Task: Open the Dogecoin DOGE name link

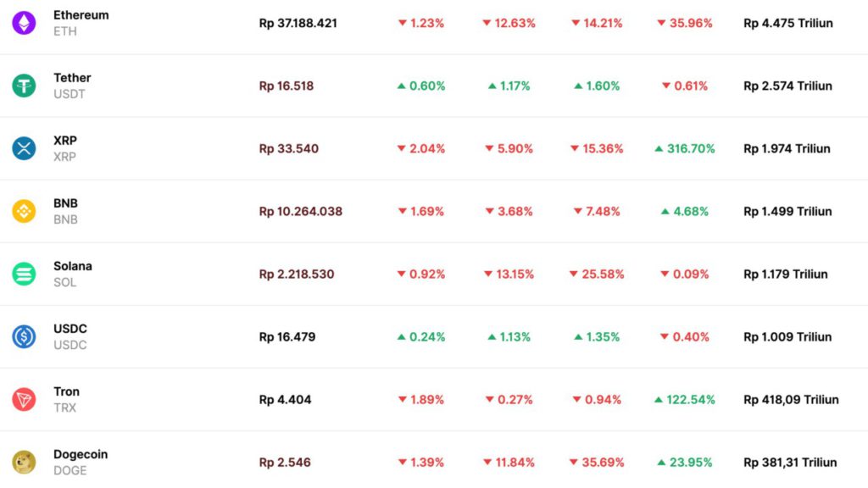Action: click(81, 462)
